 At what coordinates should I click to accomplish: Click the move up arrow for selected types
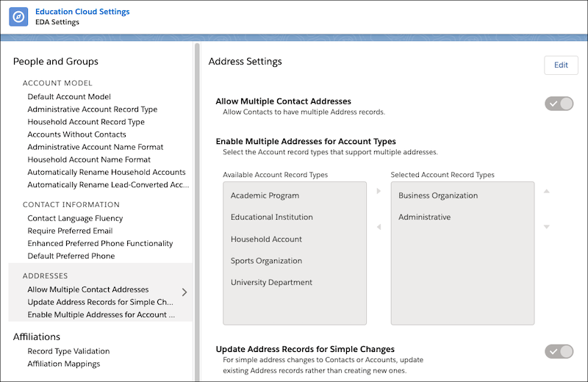pos(547,191)
